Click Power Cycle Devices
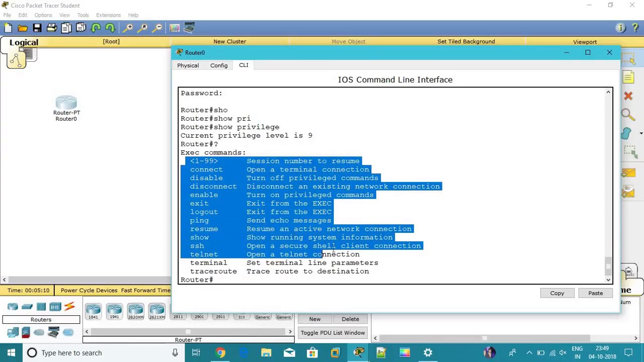 [89, 290]
